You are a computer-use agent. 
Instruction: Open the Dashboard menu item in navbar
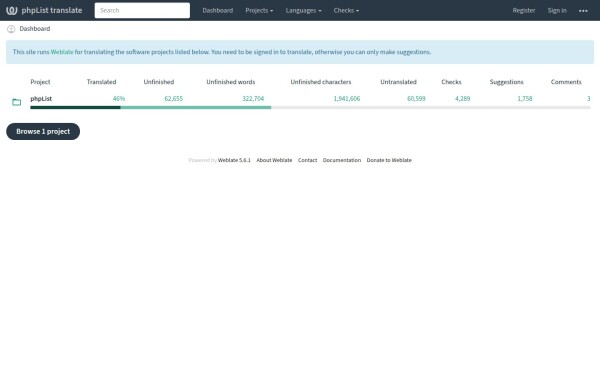tap(218, 10)
